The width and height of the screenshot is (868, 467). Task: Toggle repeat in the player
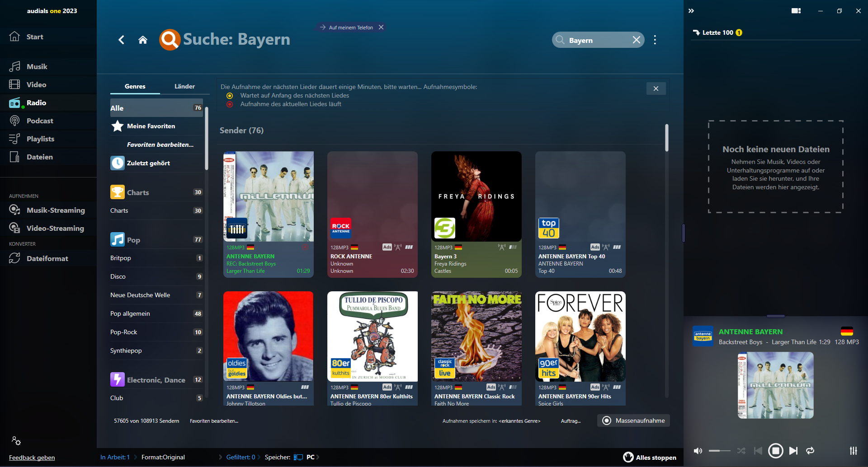tap(810, 451)
